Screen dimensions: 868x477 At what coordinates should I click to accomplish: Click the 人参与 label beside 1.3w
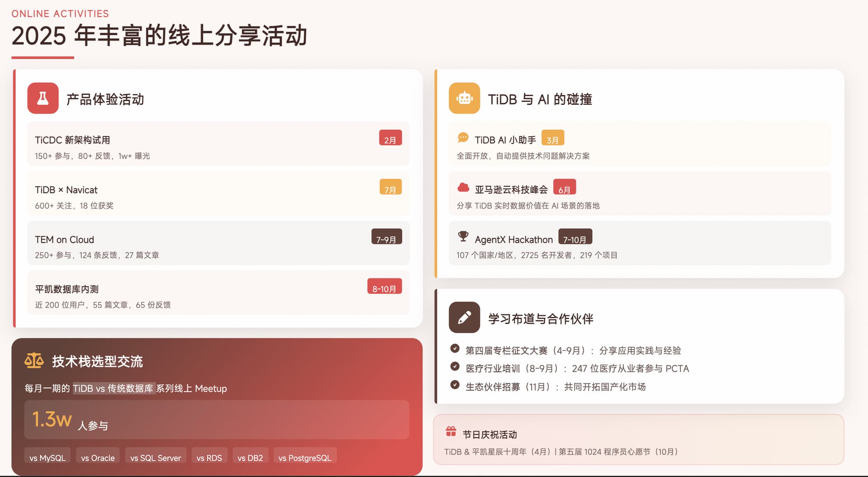point(93,425)
